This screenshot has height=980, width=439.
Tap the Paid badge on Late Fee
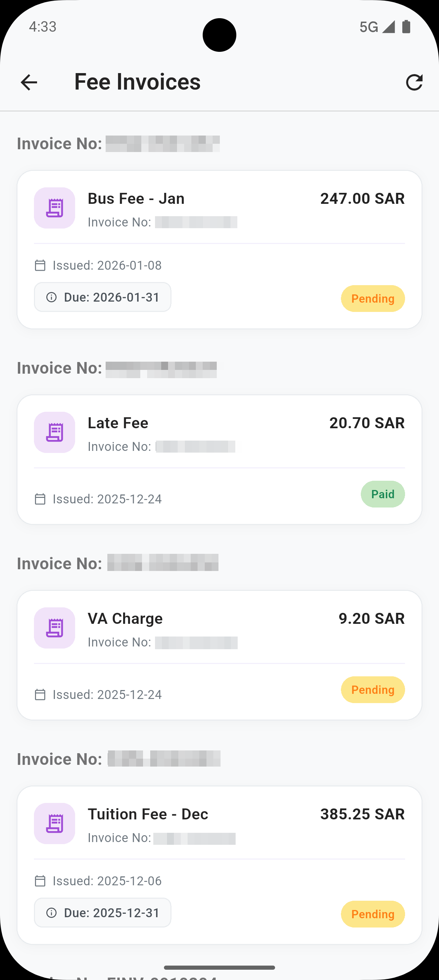click(382, 494)
